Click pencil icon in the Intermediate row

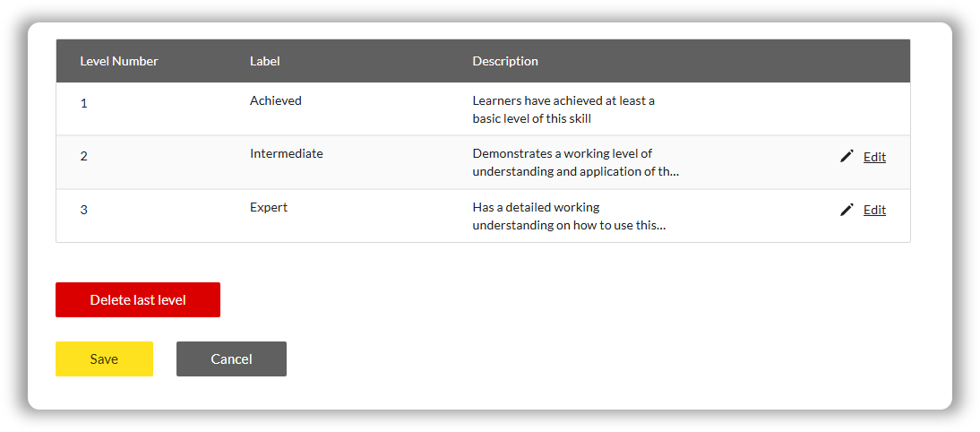pyautogui.click(x=847, y=156)
